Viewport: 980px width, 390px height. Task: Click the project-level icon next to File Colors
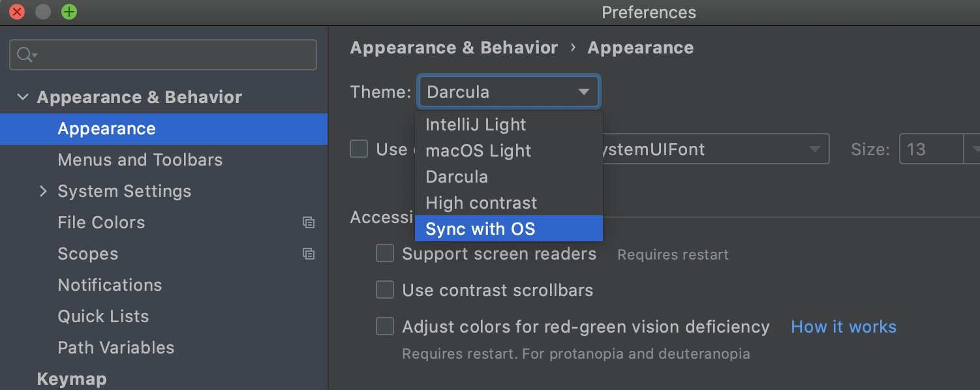click(x=309, y=222)
